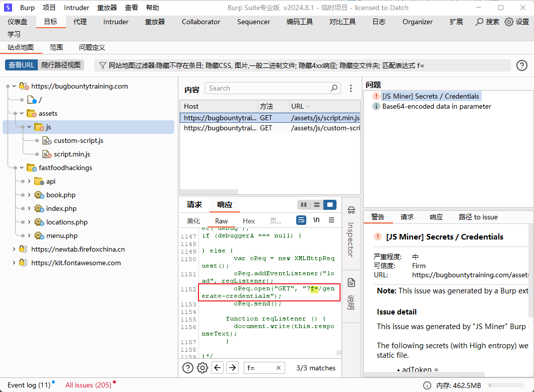534x392 pixels.
Task: Select tabbed single-pane layout icon
Action: click(329, 204)
